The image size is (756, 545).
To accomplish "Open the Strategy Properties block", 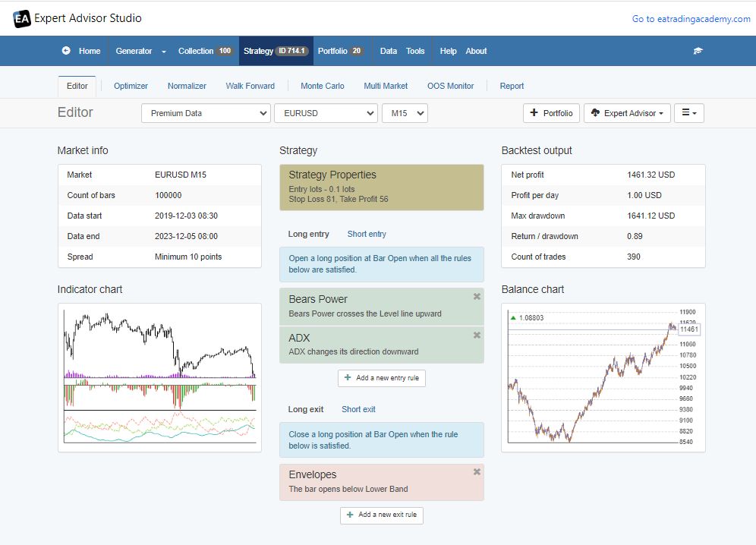I will (381, 187).
